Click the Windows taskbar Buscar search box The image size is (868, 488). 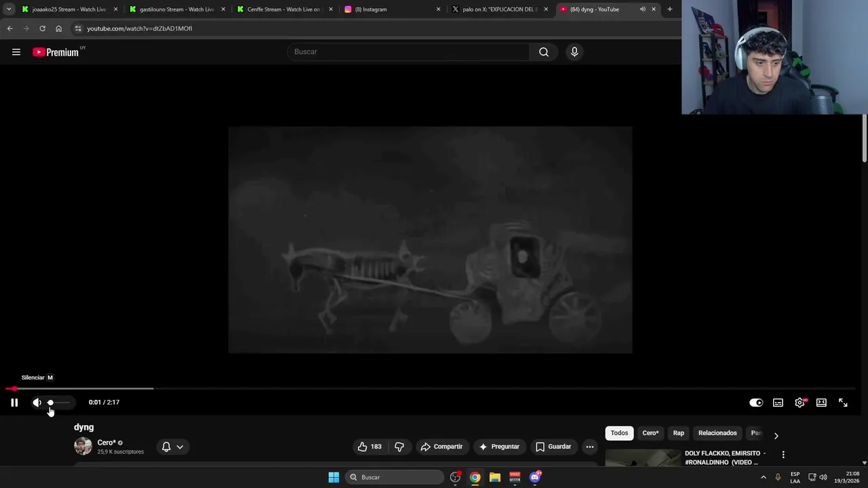pos(396,477)
